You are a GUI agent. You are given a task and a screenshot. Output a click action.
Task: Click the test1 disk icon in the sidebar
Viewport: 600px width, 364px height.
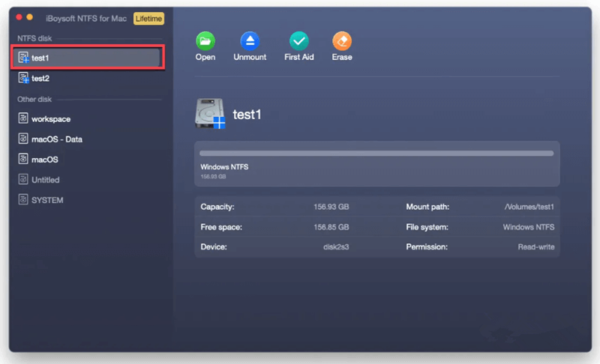(x=23, y=58)
